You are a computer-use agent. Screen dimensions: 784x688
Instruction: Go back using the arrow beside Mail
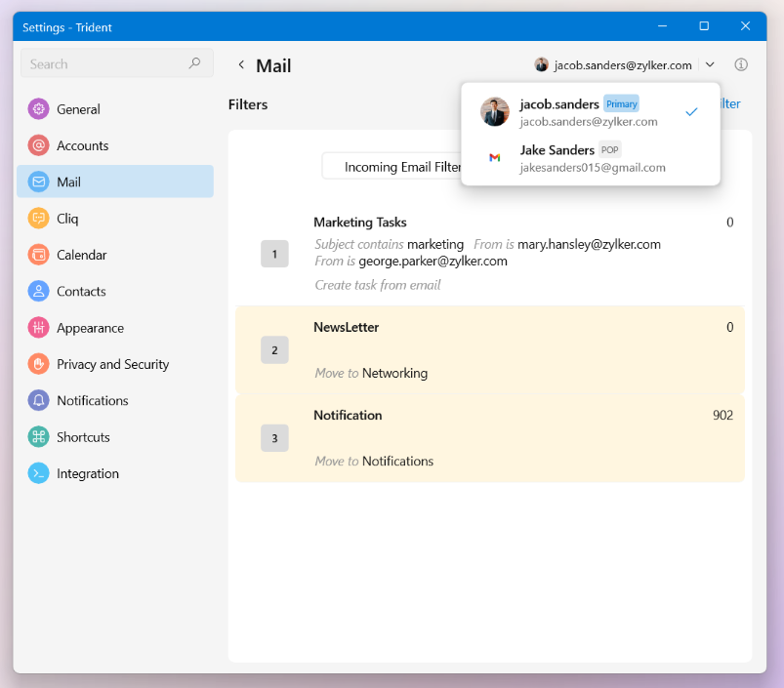[x=241, y=65]
